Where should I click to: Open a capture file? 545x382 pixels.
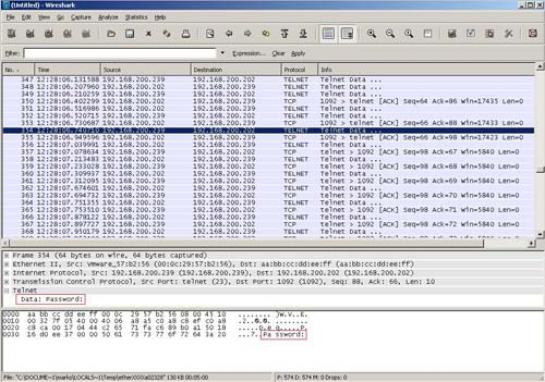(x=111, y=34)
